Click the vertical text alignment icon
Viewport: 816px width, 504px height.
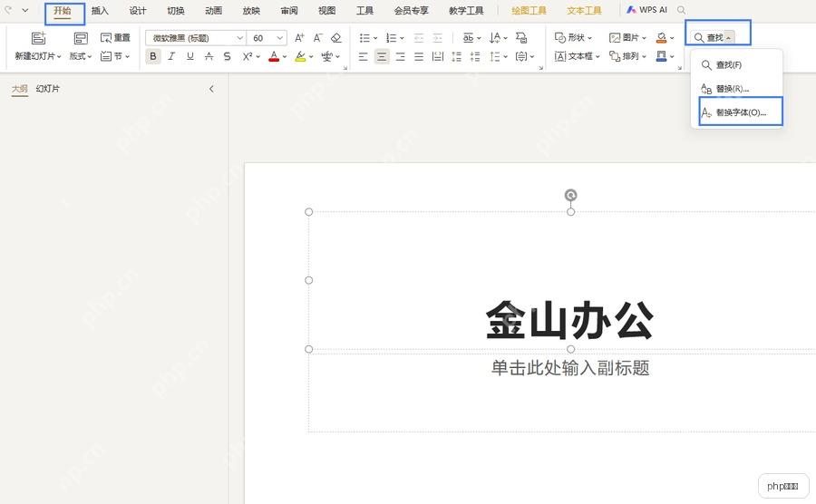pyautogui.click(x=521, y=56)
